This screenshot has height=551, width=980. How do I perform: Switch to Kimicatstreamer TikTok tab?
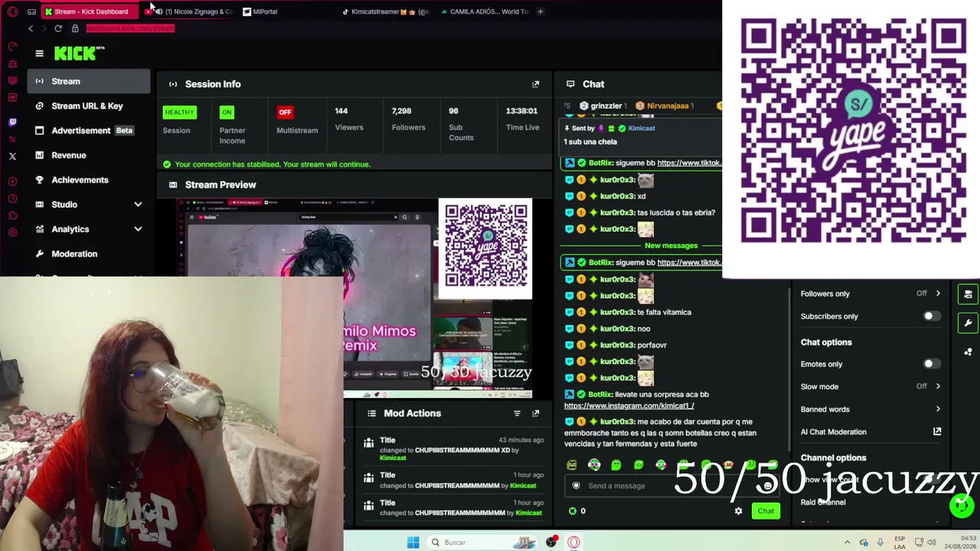click(x=385, y=11)
